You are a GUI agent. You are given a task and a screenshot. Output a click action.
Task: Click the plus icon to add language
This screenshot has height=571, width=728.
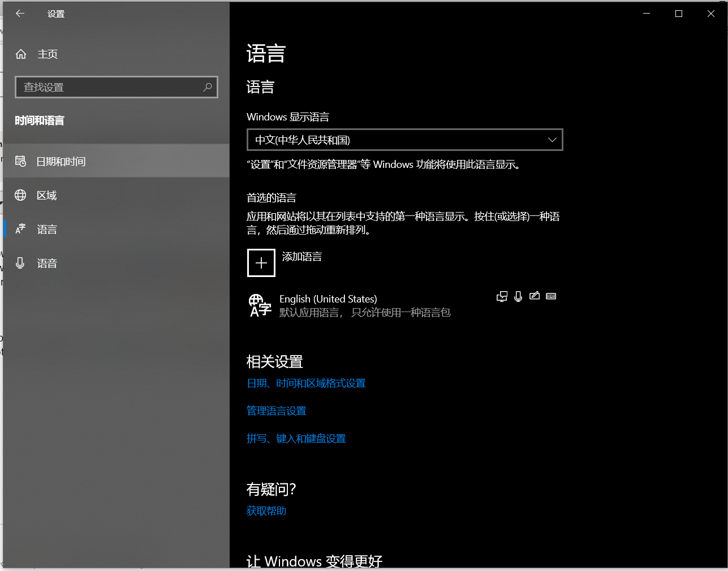tap(261, 263)
